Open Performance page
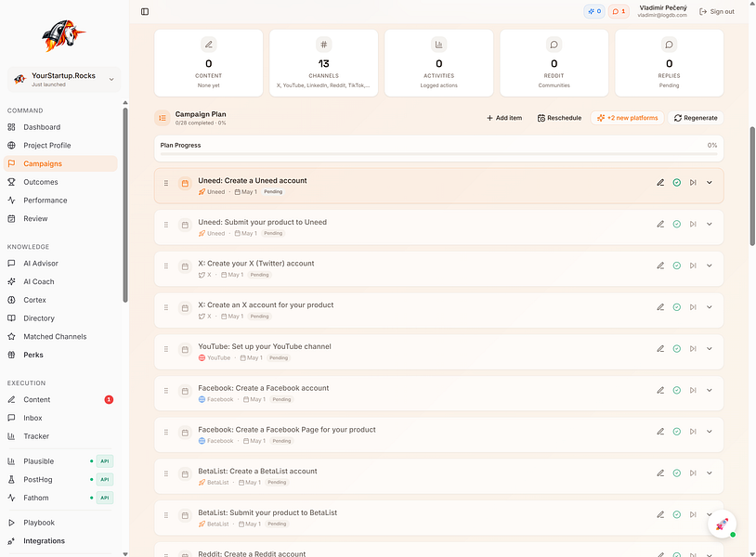The image size is (756, 557). coord(60,201)
